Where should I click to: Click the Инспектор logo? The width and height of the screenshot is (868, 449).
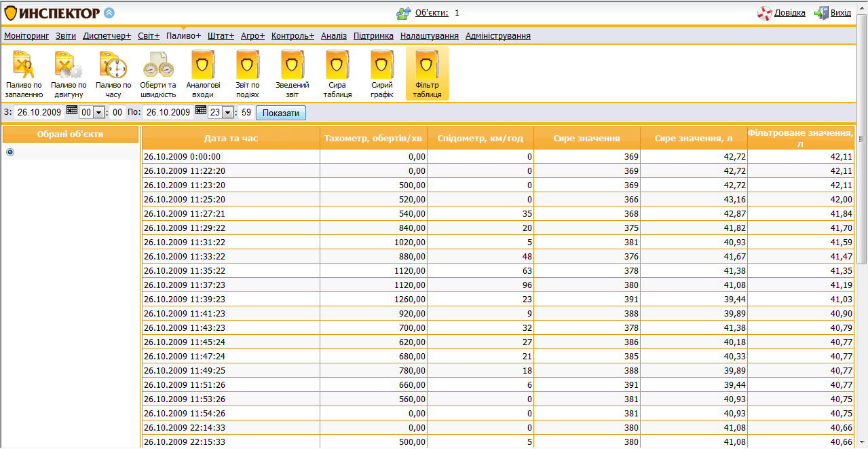pyautogui.click(x=52, y=13)
